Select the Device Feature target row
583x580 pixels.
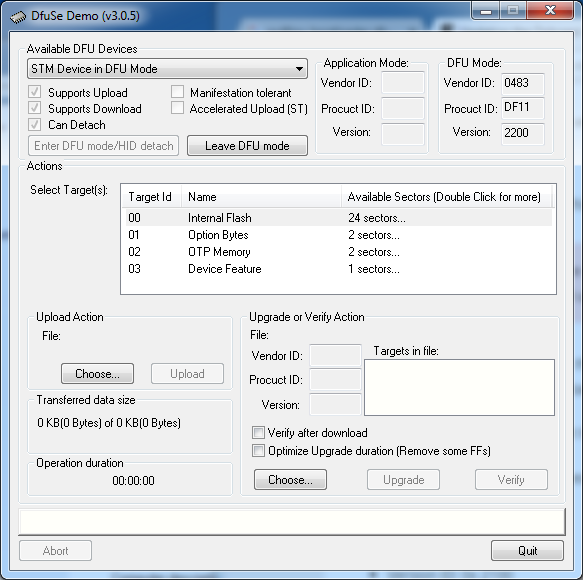click(x=338, y=269)
